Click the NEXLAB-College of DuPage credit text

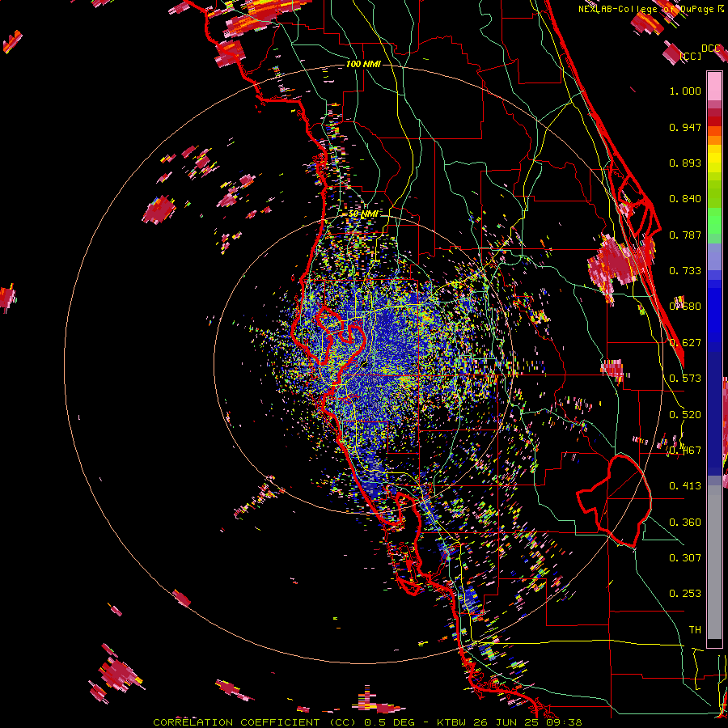pyautogui.click(x=651, y=9)
